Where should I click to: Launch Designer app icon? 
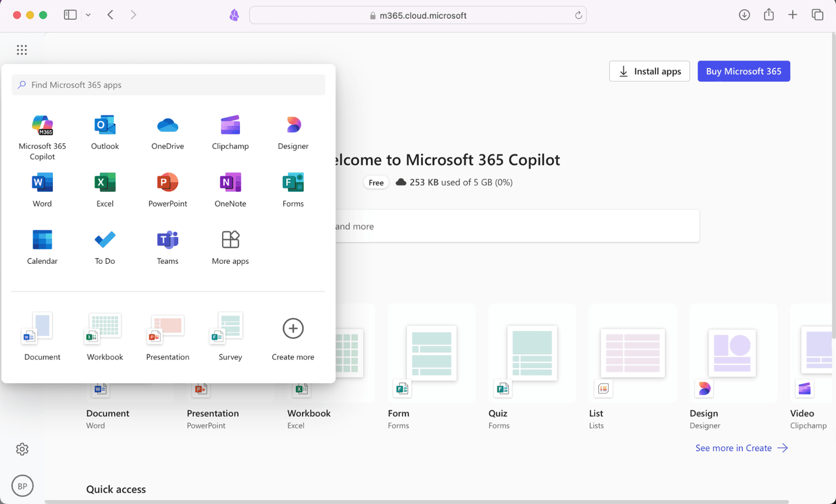coord(293,133)
